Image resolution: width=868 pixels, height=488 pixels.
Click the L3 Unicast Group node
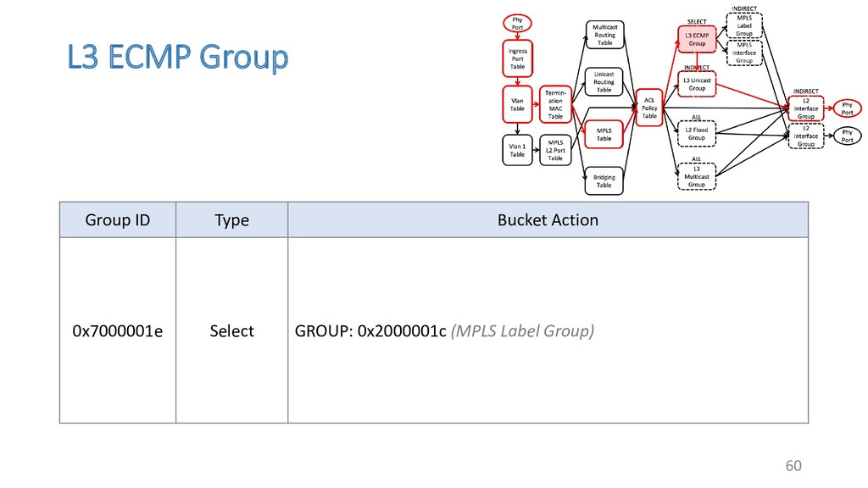tap(696, 84)
